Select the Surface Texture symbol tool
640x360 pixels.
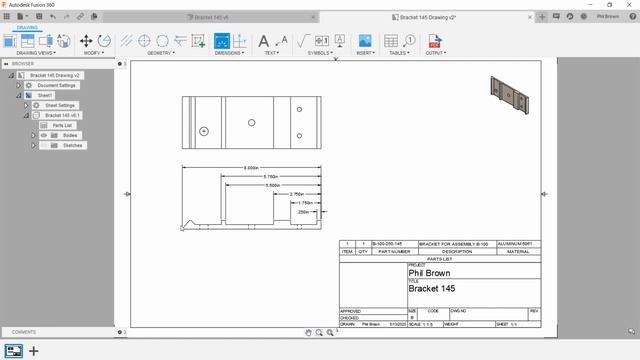coord(304,41)
